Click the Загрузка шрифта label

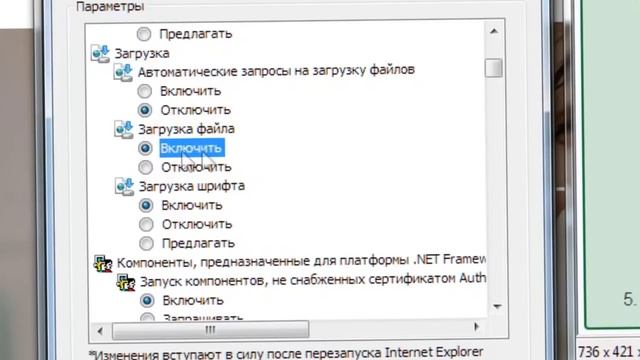point(192,187)
